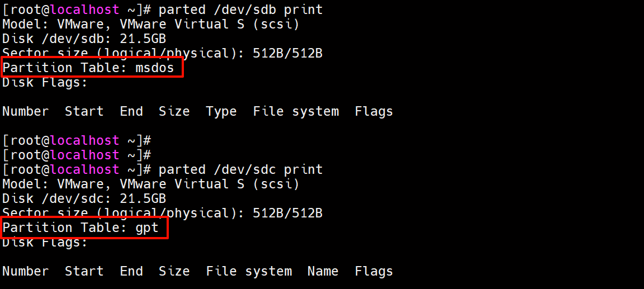Click the 'Disk /dev/sdb: 21.5GB' line
Viewport: 644px width, 289px height.
84,39
